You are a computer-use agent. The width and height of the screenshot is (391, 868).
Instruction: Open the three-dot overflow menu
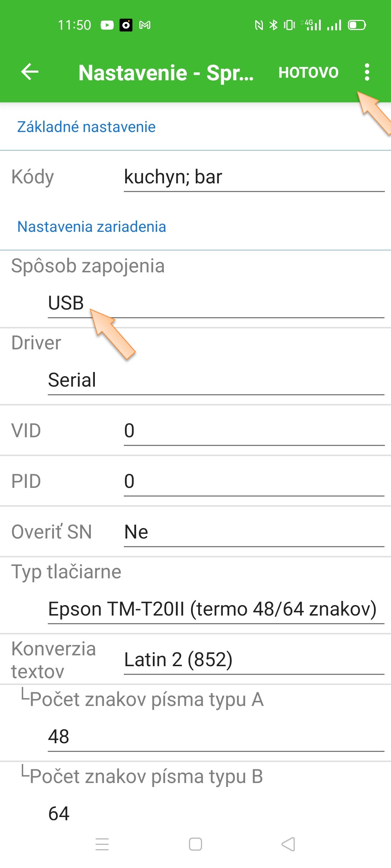[x=367, y=72]
